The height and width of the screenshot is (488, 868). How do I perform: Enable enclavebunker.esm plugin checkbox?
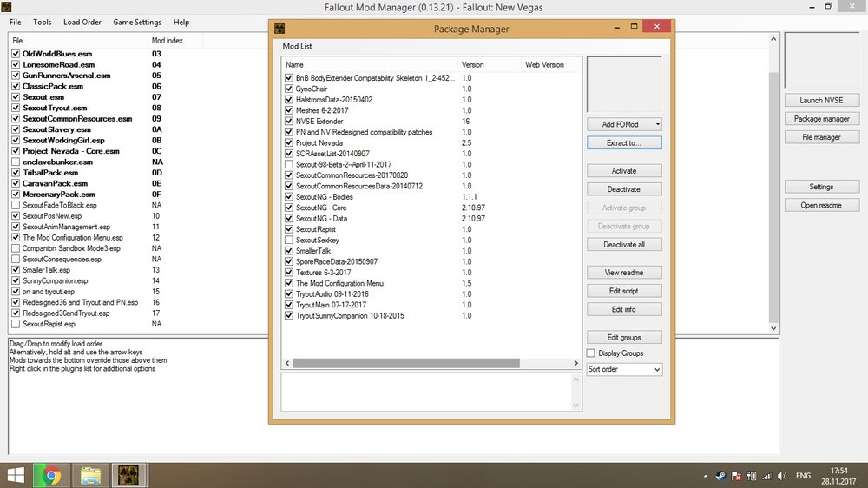(16, 162)
